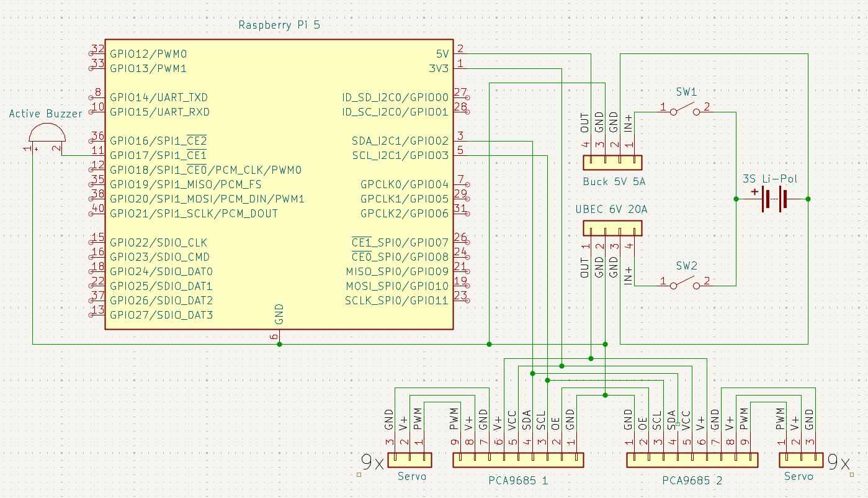The image size is (868, 498).
Task: Click the GPCLK2/GPIO06 pin label
Action: [405, 213]
